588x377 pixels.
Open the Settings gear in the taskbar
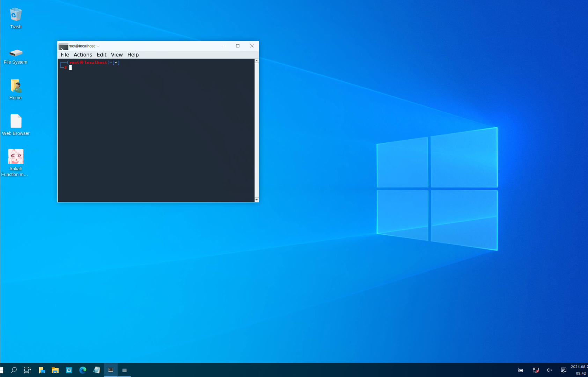[x=69, y=370]
